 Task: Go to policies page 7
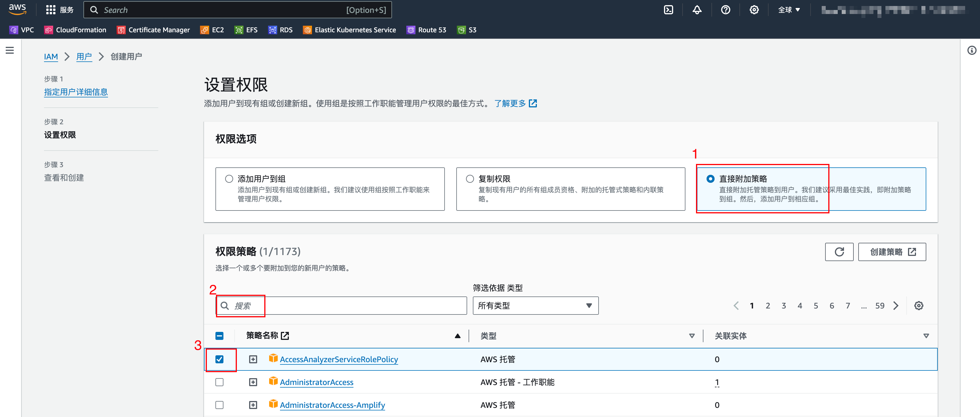coord(848,306)
